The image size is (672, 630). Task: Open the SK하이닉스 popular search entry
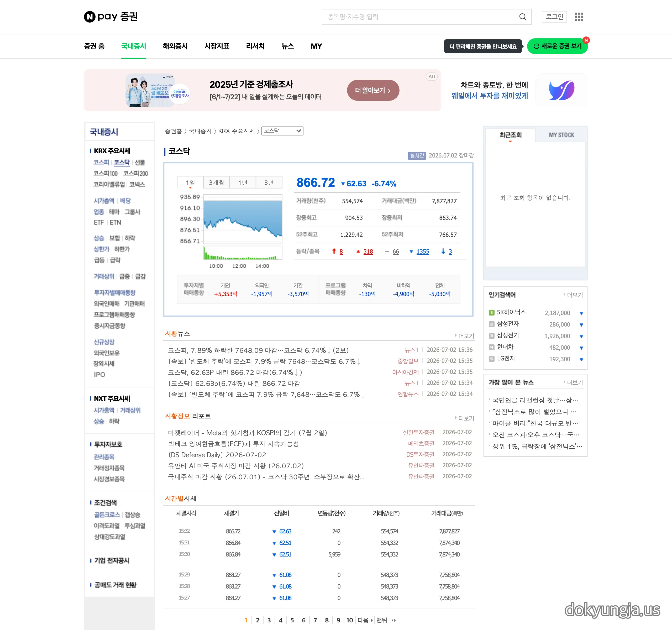click(511, 312)
